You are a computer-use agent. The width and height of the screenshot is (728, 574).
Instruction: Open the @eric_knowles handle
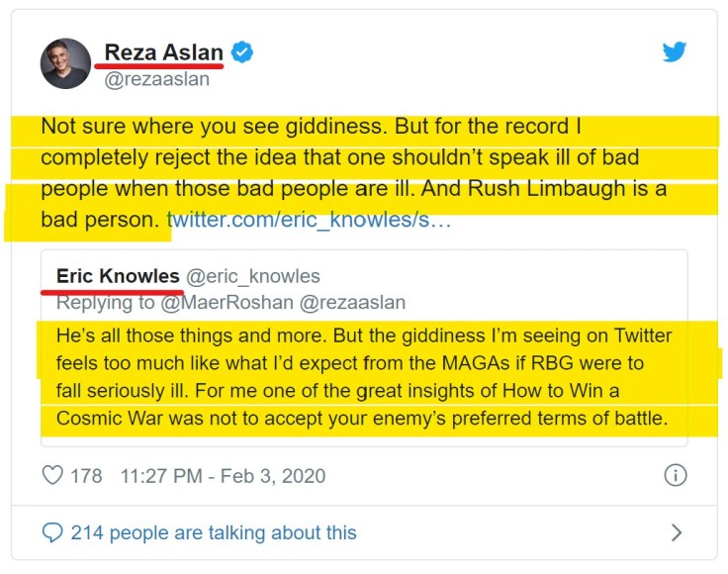pyautogui.click(x=253, y=276)
